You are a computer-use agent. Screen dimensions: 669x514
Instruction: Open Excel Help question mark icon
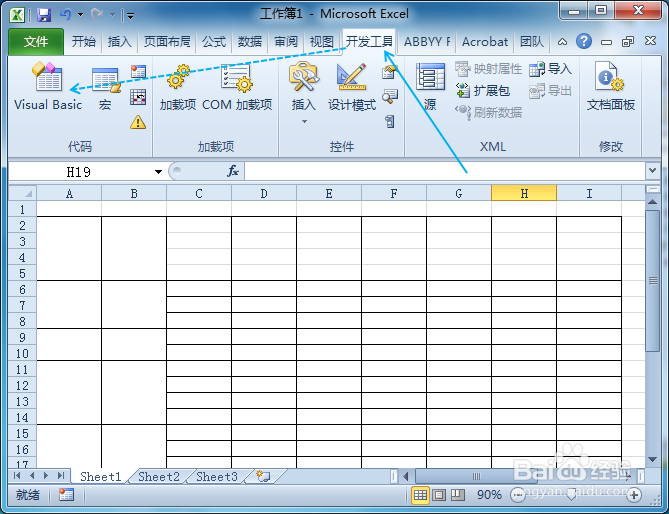click(x=584, y=41)
